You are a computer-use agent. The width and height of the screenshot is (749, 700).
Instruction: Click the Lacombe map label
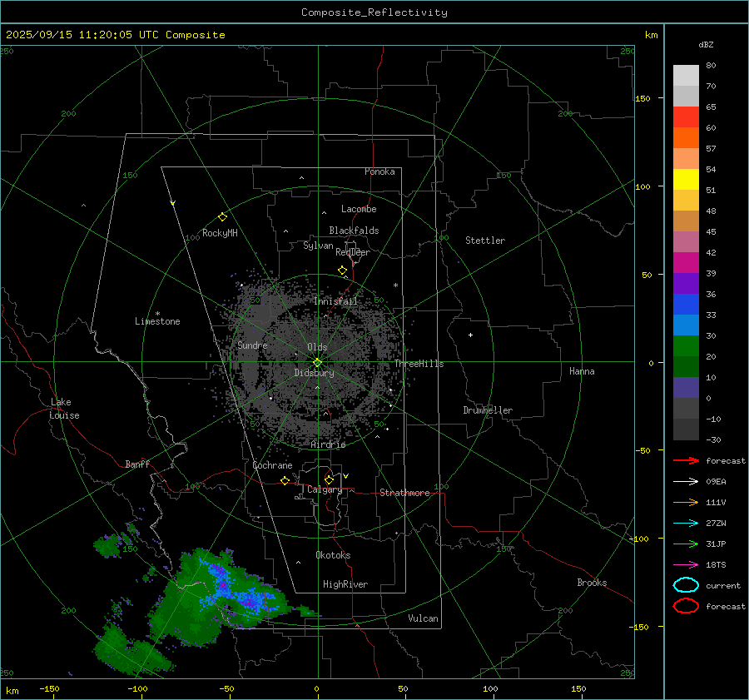click(359, 209)
